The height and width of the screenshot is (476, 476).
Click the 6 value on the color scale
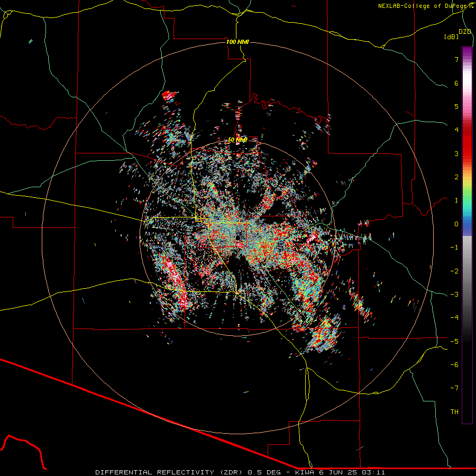(456, 83)
